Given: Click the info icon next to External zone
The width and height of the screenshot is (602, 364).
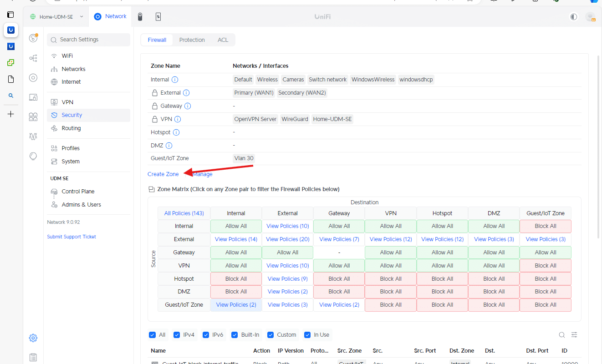Looking at the screenshot, I should [186, 93].
